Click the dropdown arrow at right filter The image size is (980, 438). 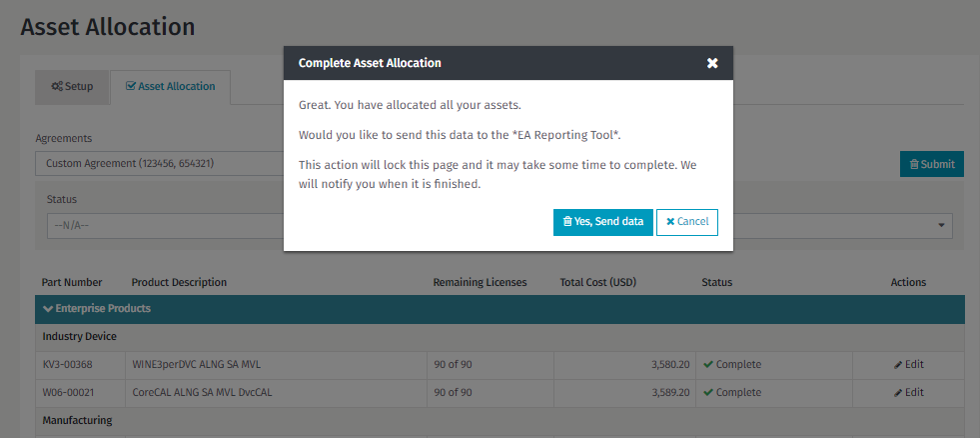point(942,226)
